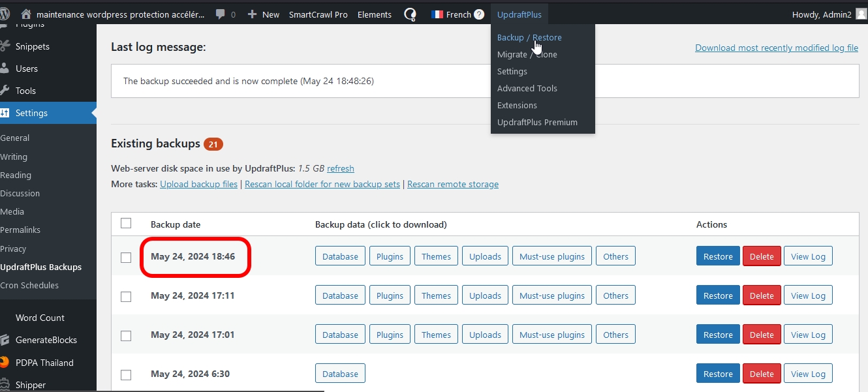The image size is (868, 392).
Task: Click Download most recently modified log file
Action: pyautogui.click(x=777, y=48)
